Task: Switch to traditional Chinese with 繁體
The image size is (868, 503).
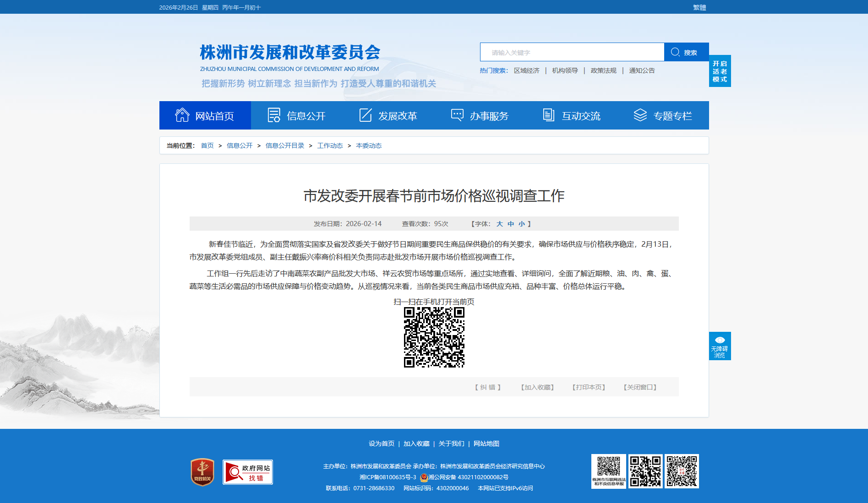Action: tap(699, 7)
